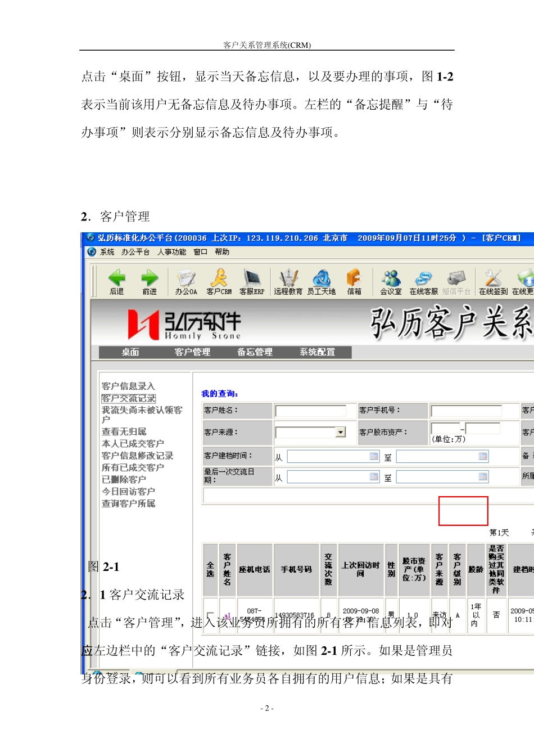Open calendar picker for 客户建档时间 end date
This screenshot has height=756, width=534.
(483, 456)
